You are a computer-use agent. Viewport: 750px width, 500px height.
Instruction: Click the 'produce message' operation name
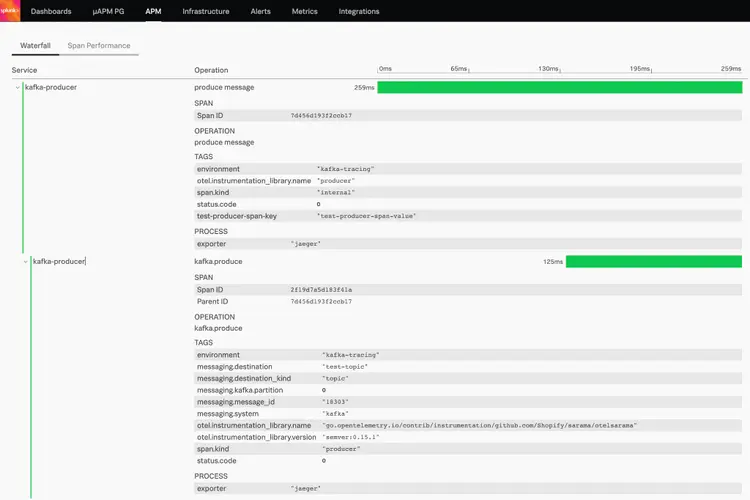pyautogui.click(x=224, y=88)
